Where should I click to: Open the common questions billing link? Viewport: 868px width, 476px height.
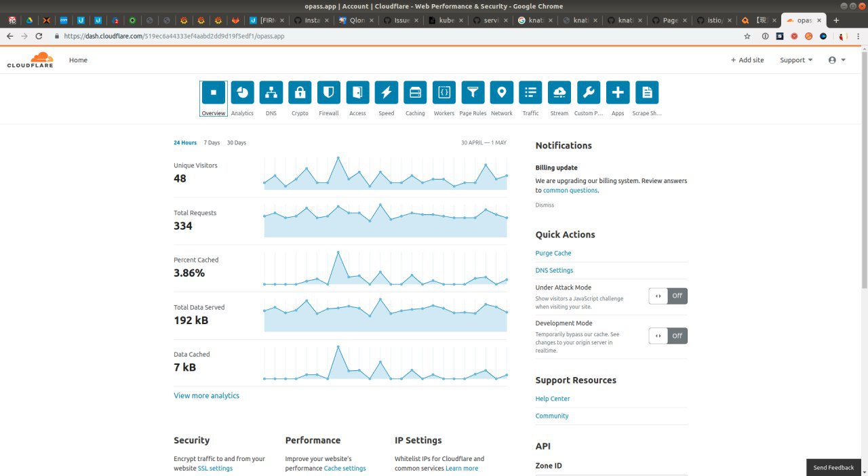click(x=570, y=191)
